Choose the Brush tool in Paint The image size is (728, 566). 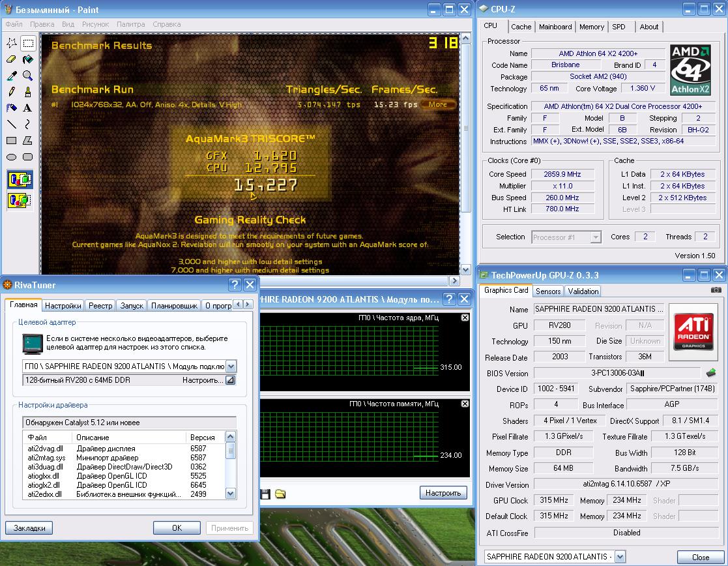click(28, 92)
